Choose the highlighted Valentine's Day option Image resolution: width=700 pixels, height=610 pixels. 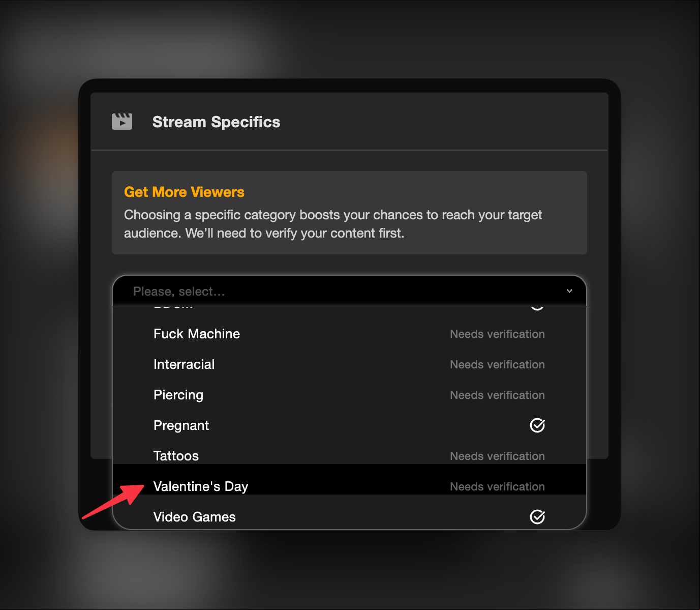(349, 486)
